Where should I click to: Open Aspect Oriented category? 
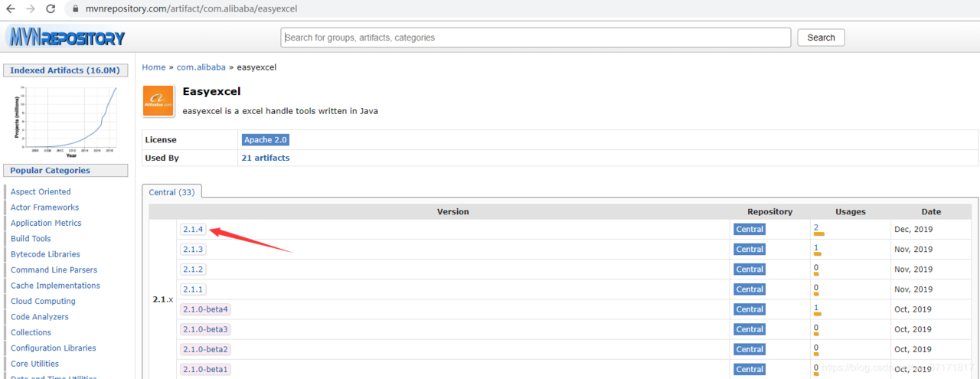[41, 191]
